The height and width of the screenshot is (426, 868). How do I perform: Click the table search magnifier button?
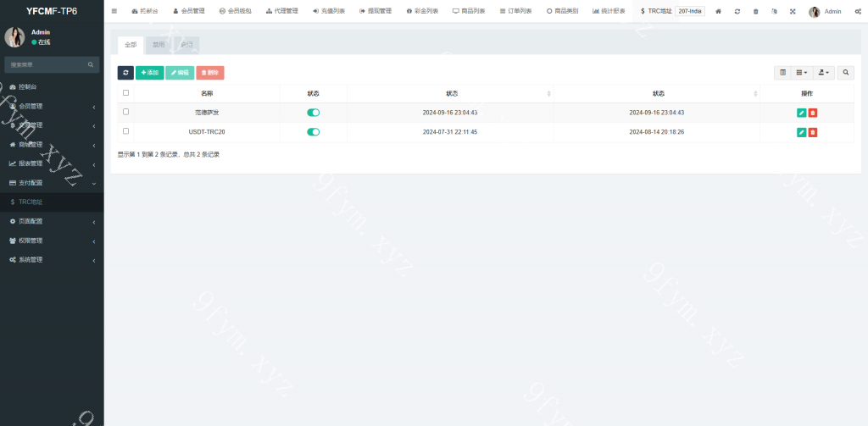point(846,73)
